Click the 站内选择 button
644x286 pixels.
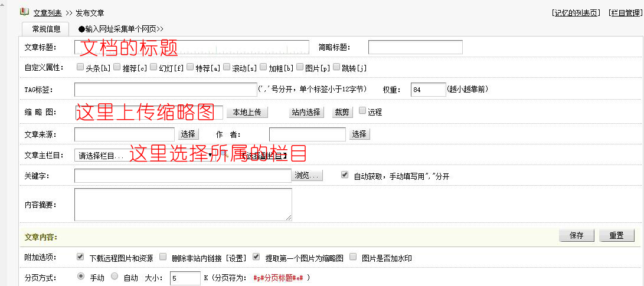[x=306, y=112]
